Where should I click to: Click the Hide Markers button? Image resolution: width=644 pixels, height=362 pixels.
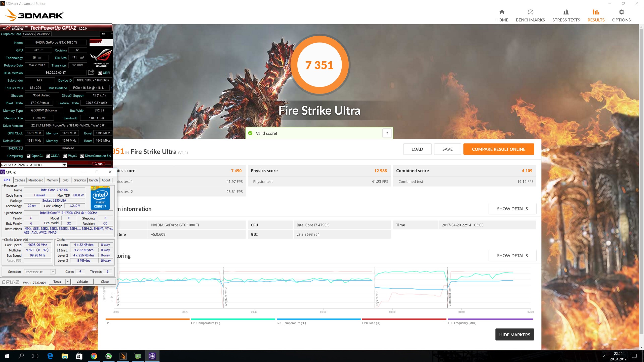[514, 335]
